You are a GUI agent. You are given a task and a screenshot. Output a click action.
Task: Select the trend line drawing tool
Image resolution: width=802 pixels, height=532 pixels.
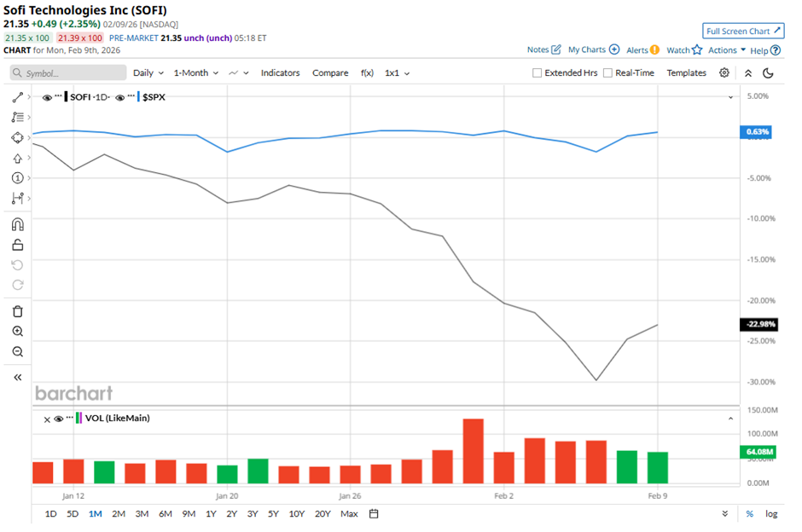17,97
